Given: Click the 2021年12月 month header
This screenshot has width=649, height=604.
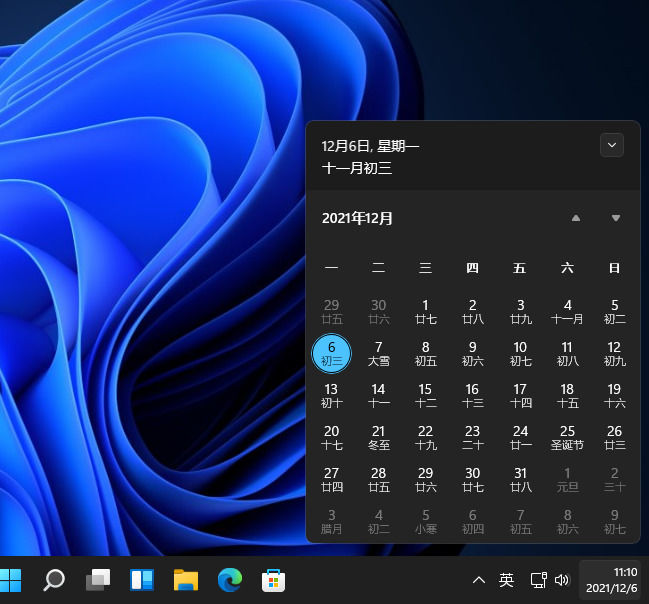Looking at the screenshot, I should click(358, 218).
